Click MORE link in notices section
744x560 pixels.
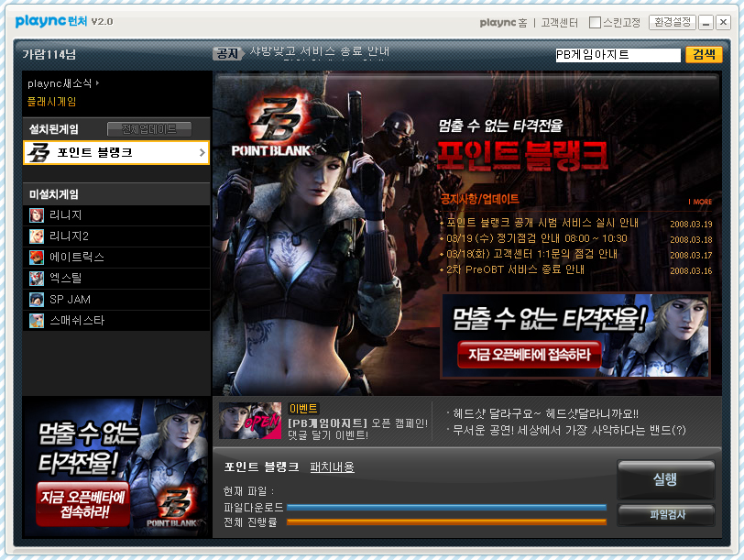click(700, 202)
